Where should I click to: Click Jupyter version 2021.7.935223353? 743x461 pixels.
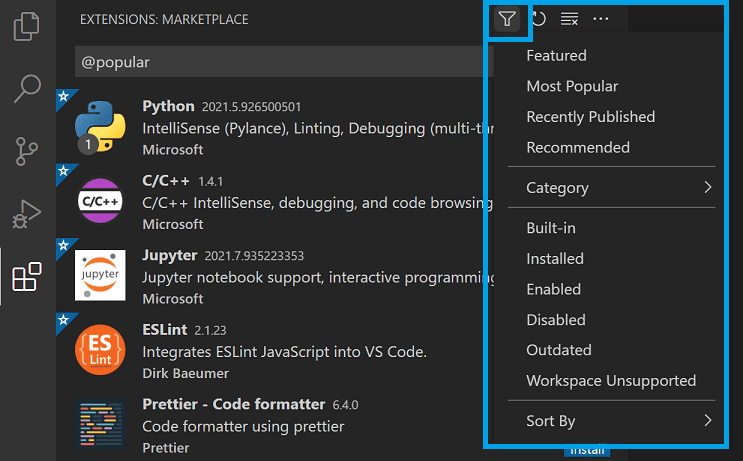(x=254, y=256)
